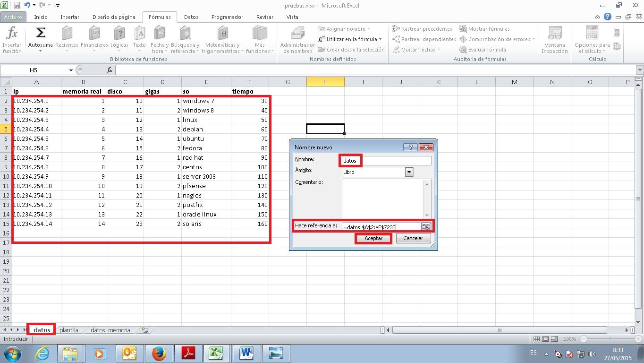Open the Opciones para el cálculo dropdown
This screenshot has width=644, height=363.
592,39
